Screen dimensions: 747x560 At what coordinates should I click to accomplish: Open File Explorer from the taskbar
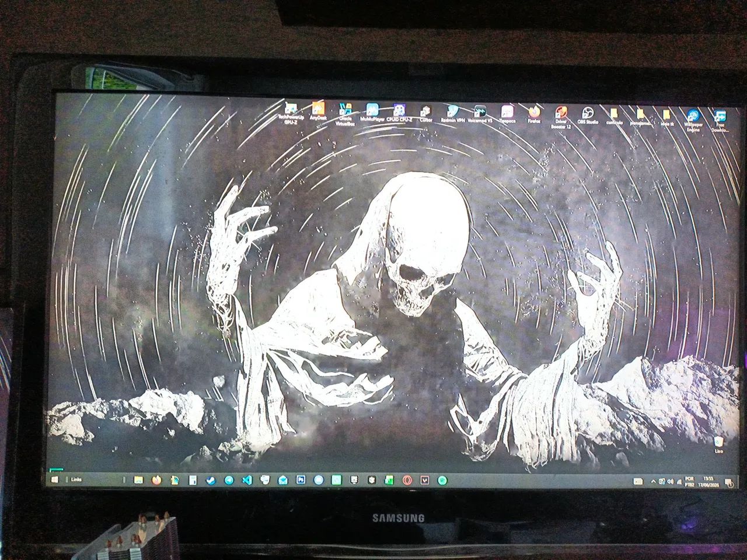tap(138, 480)
